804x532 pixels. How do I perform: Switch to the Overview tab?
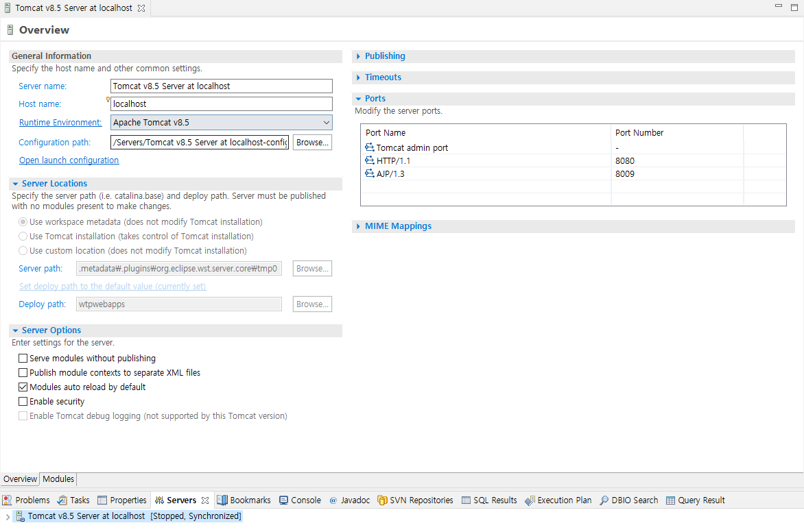[x=20, y=479]
